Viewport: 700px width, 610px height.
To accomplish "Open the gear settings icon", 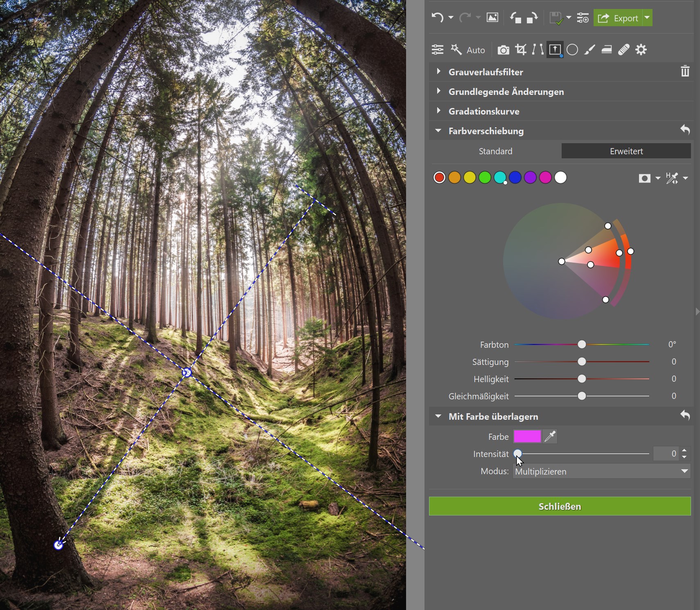I will 641,50.
